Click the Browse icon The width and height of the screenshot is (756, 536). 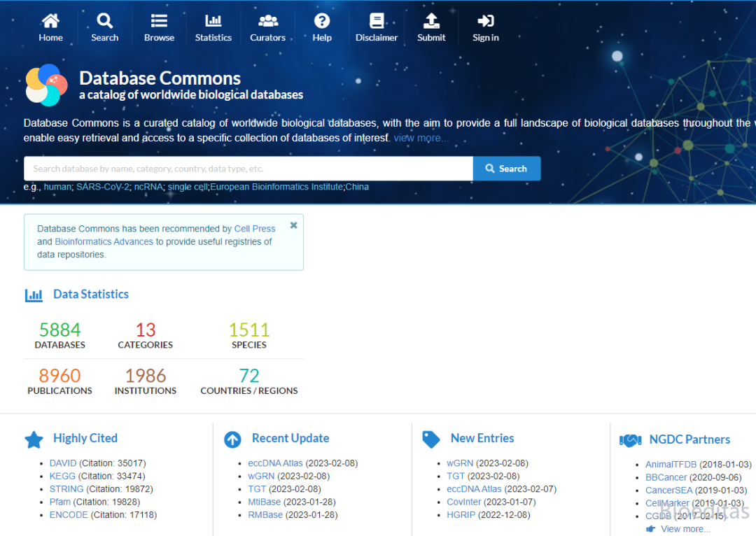tap(159, 22)
